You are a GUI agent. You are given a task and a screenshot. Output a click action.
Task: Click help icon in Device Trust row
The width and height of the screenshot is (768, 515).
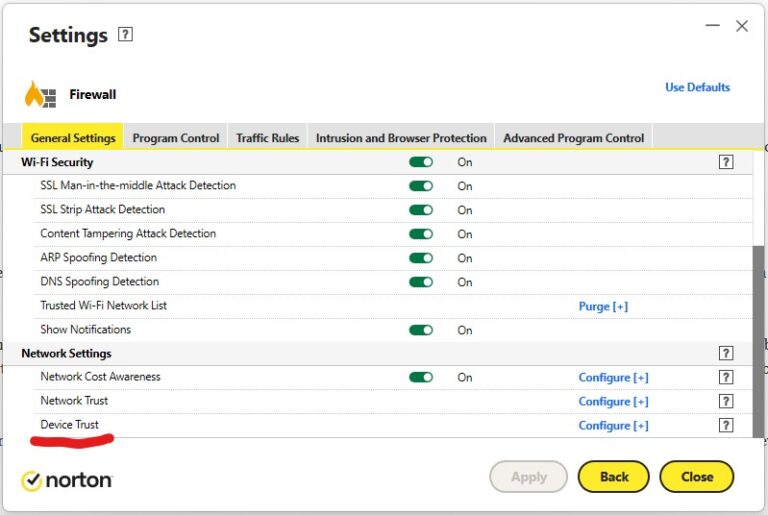pyautogui.click(x=726, y=426)
